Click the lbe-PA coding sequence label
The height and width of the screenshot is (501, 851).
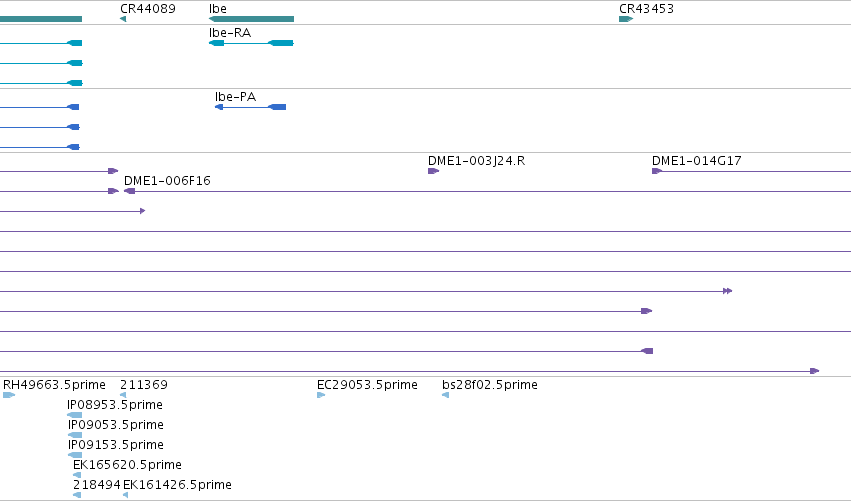235,97
